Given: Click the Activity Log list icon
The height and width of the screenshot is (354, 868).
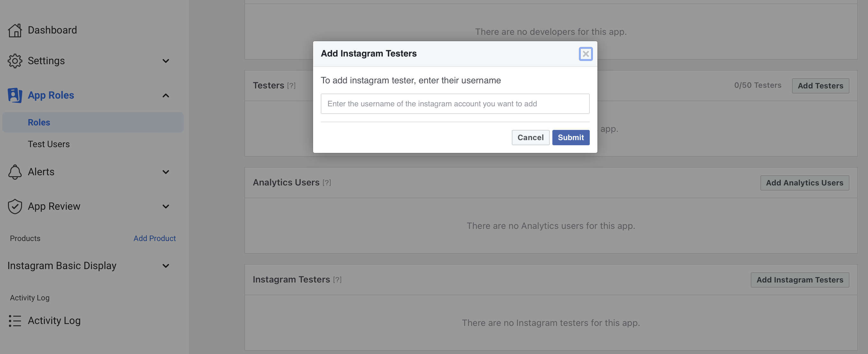Looking at the screenshot, I should click(x=15, y=321).
